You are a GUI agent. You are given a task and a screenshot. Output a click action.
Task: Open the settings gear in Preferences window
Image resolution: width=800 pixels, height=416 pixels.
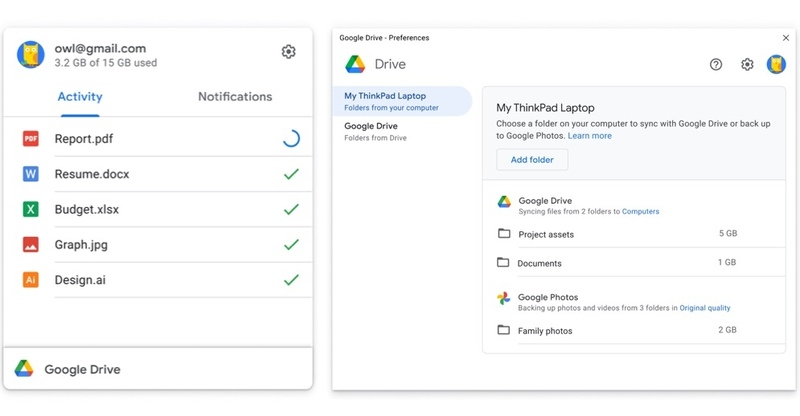pos(747,64)
